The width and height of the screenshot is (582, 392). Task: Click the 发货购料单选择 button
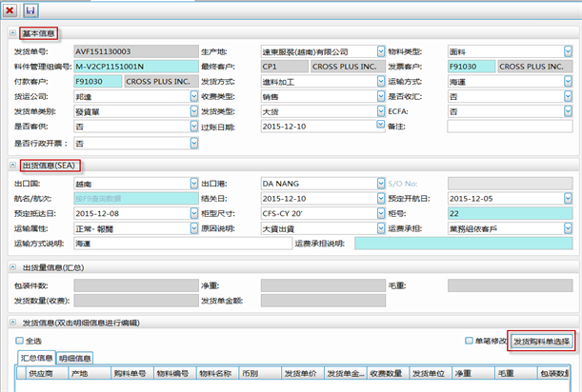coord(541,341)
